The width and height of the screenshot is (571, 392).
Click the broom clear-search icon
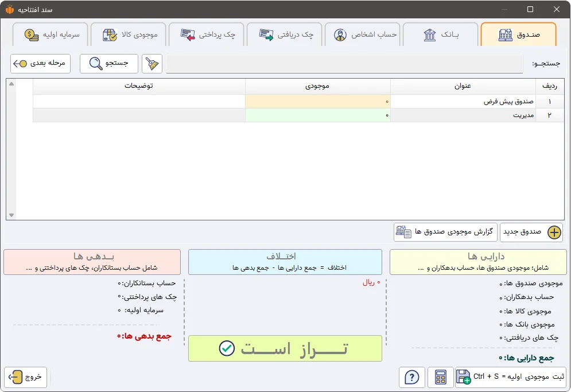click(152, 64)
